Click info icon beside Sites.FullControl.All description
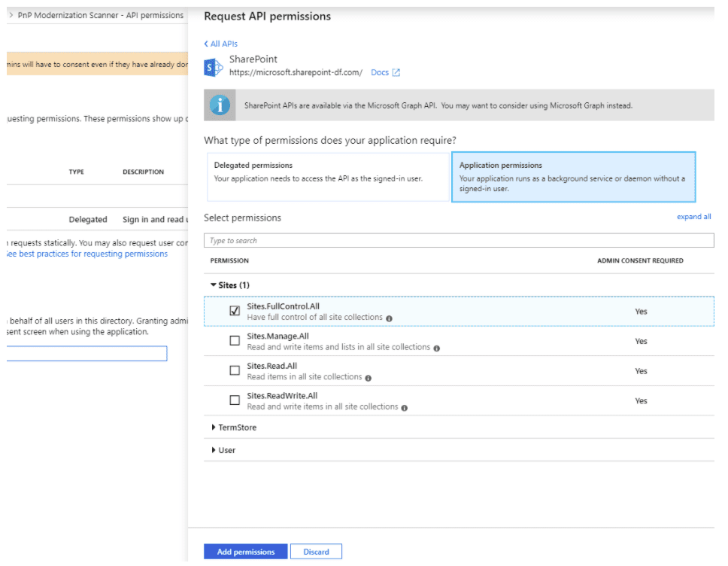The image size is (728, 566). (x=389, y=318)
